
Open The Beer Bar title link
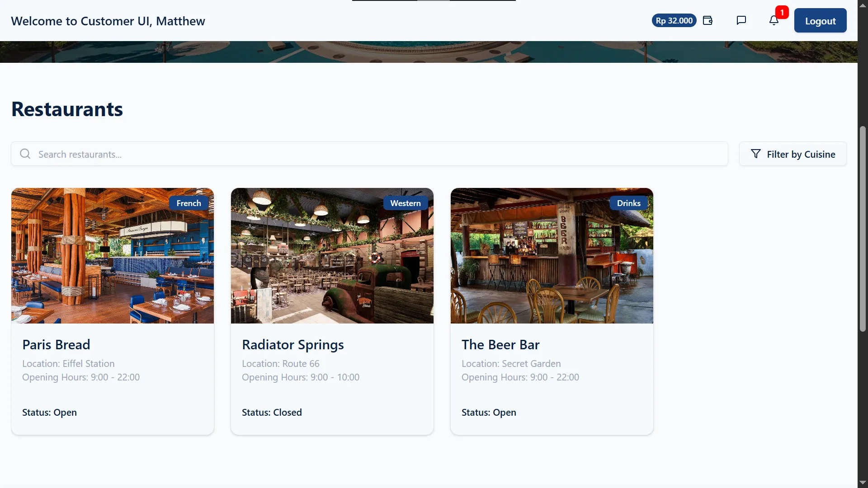click(500, 345)
